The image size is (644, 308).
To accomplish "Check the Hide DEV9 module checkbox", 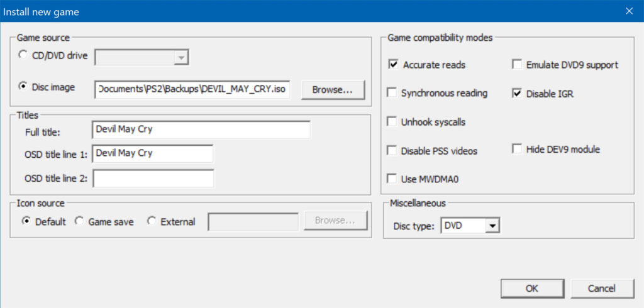I will [517, 149].
